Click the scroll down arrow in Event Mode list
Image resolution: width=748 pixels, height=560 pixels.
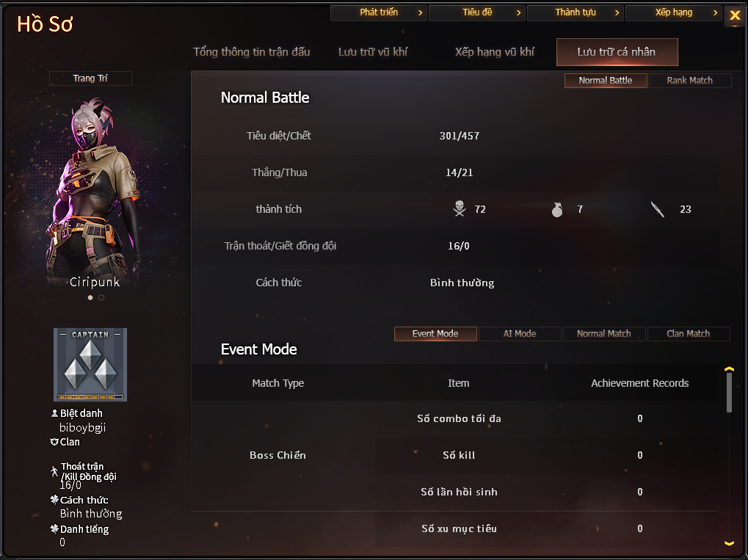pyautogui.click(x=729, y=543)
